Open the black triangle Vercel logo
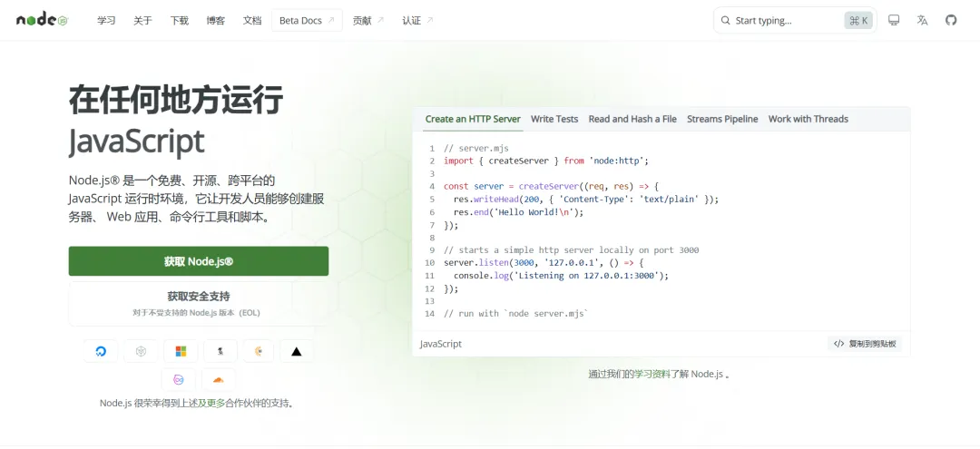Viewport: 980px width, 449px height. 297,352
